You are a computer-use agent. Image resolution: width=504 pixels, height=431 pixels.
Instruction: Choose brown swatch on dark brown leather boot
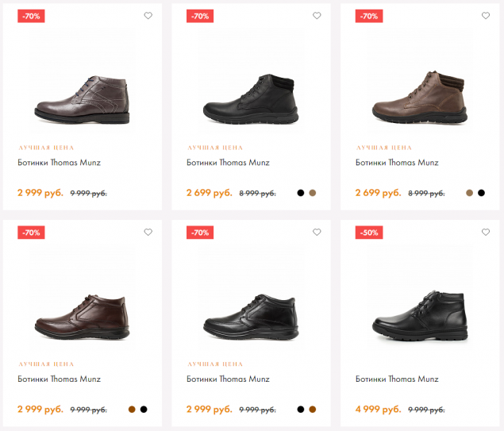[x=132, y=409]
